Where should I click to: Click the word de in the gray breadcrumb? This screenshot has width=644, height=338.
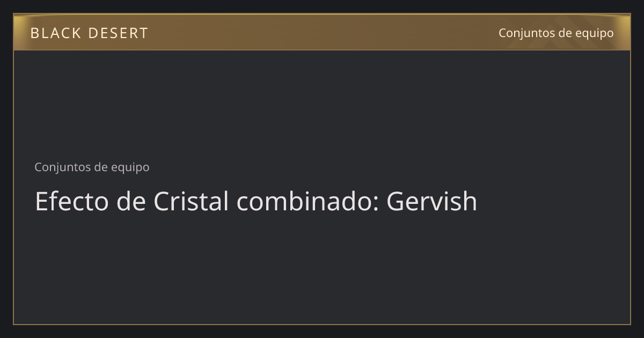tap(100, 167)
